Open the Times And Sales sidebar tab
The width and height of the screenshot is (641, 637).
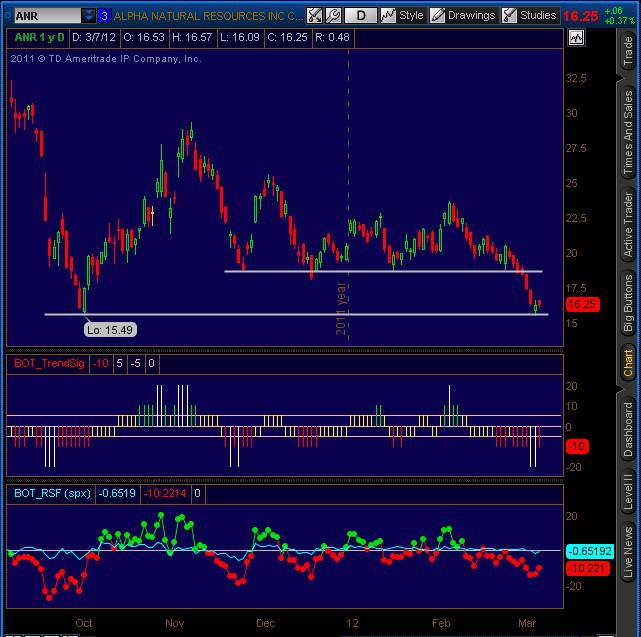(x=628, y=132)
